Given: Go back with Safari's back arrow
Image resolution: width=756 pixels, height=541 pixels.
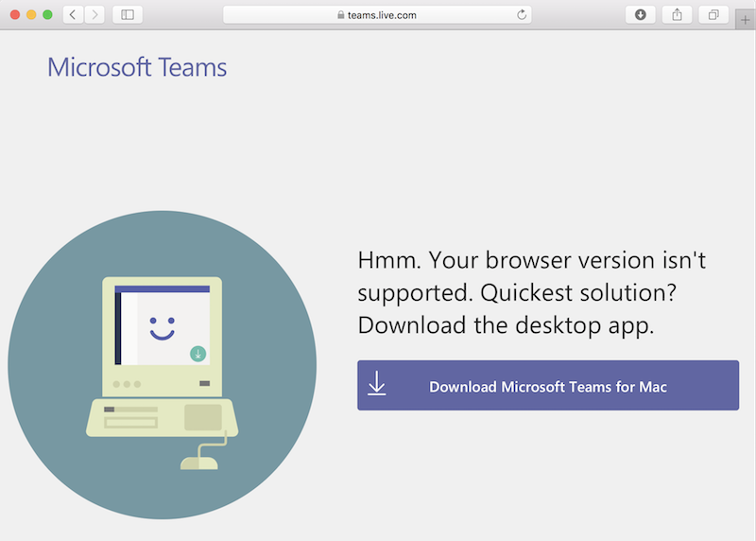Looking at the screenshot, I should (73, 15).
